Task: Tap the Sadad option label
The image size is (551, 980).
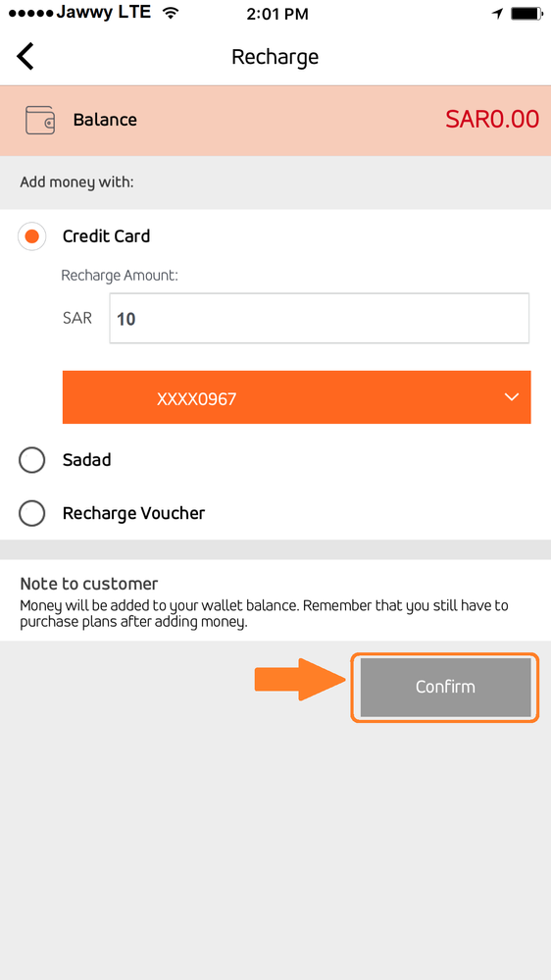Action: click(87, 460)
